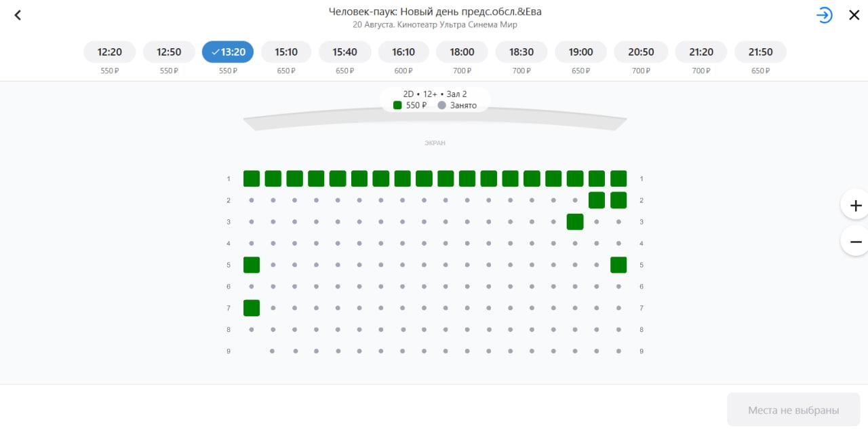
Task: Toggle the selected 13:20 showtime
Action: coord(228,52)
